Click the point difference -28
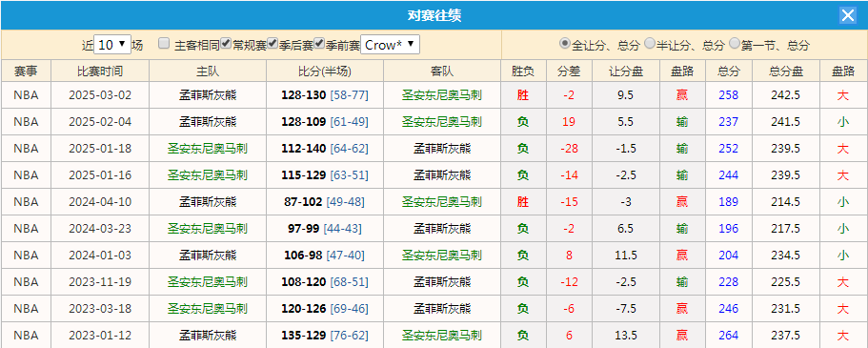Image resolution: width=868 pixels, height=348 pixels. coord(569,149)
